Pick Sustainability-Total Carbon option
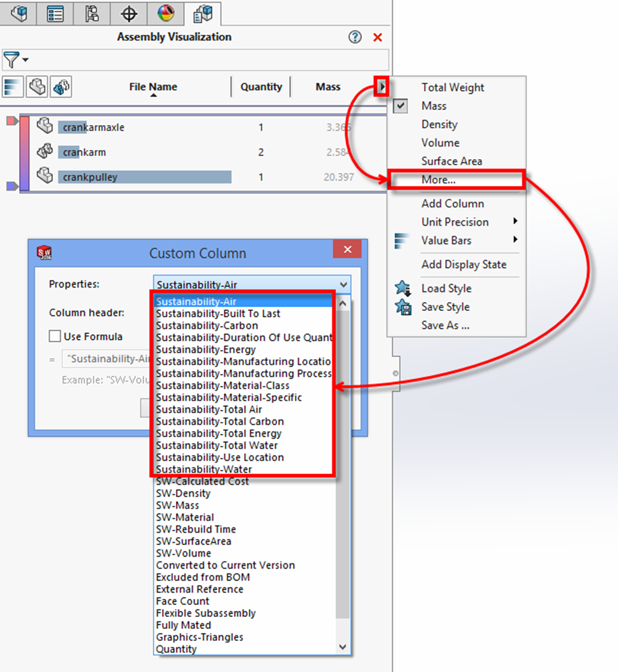Viewport: 618px width, 672px height. coord(220,421)
